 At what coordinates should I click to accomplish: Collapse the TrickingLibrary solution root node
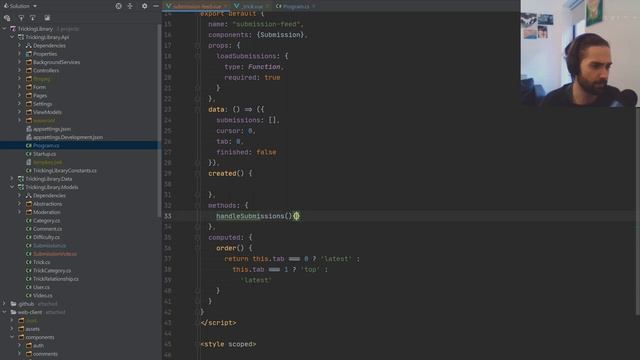click(4, 29)
